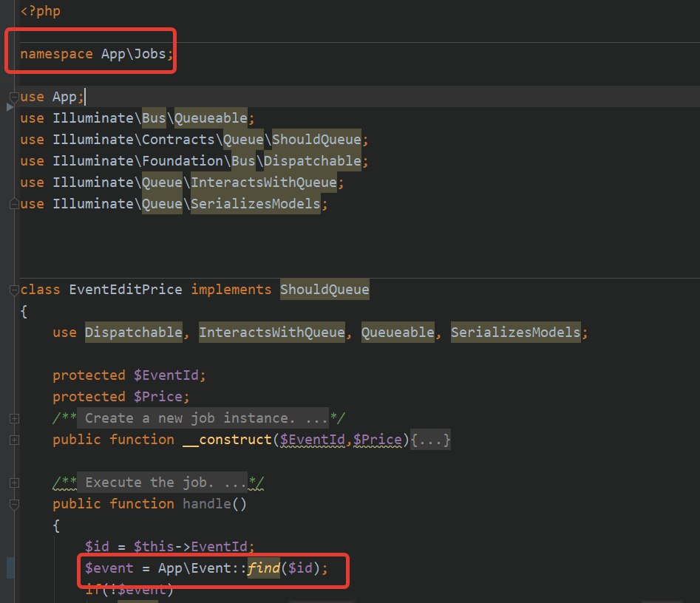700x603 pixels.
Task: Click the highlighted 'find' method call
Action: tap(264, 568)
